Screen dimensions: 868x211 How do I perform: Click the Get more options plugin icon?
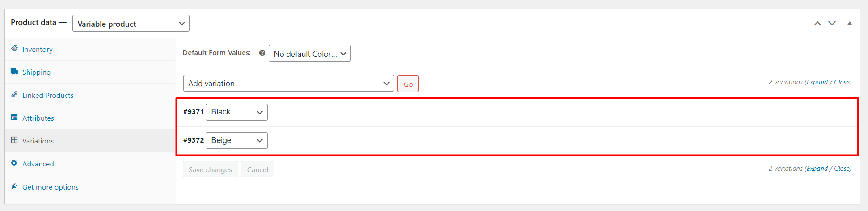[x=14, y=186]
